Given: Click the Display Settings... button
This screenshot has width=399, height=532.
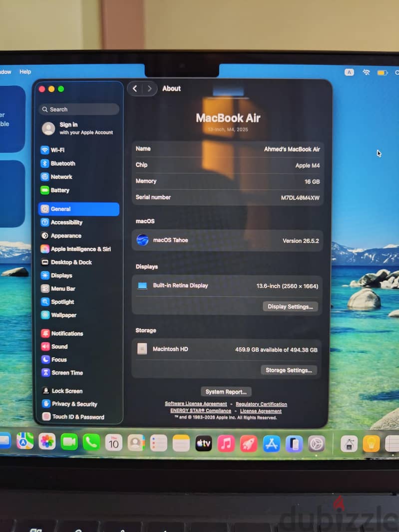Looking at the screenshot, I should coord(290,306).
